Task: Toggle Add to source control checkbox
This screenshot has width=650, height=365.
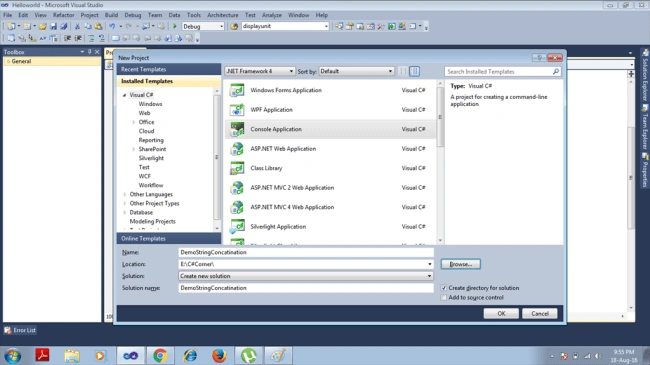Action: pyautogui.click(x=444, y=297)
